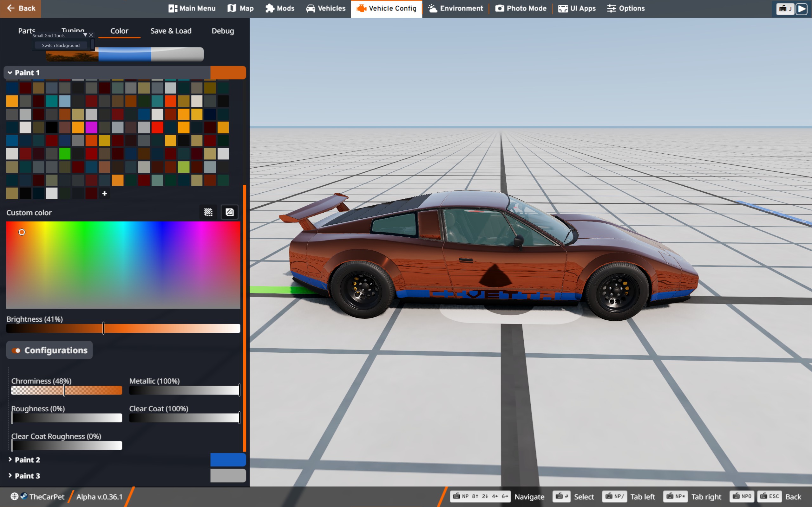Image resolution: width=812 pixels, height=507 pixels.
Task: Click the orange Back button
Action: click(21, 8)
